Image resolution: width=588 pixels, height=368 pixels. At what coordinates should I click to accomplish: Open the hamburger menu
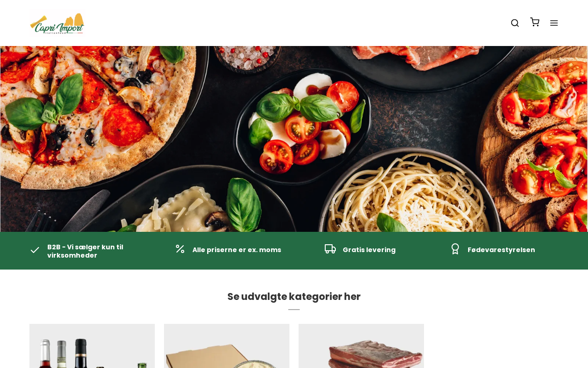554,23
